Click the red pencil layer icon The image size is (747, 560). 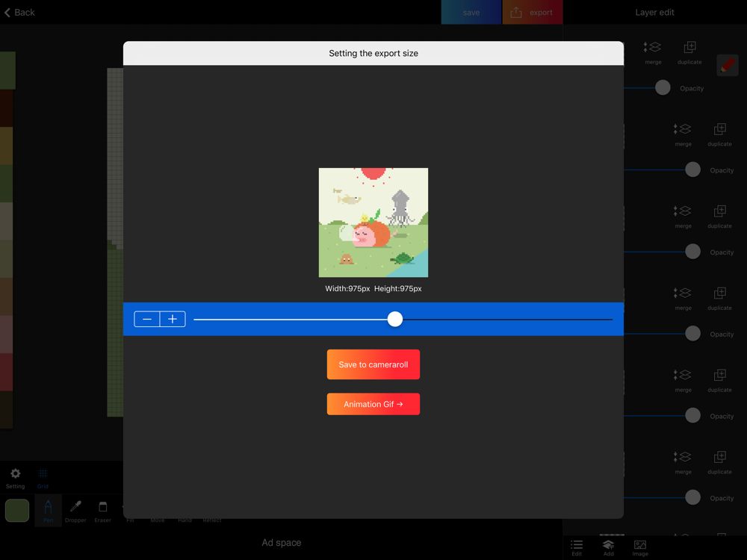728,65
